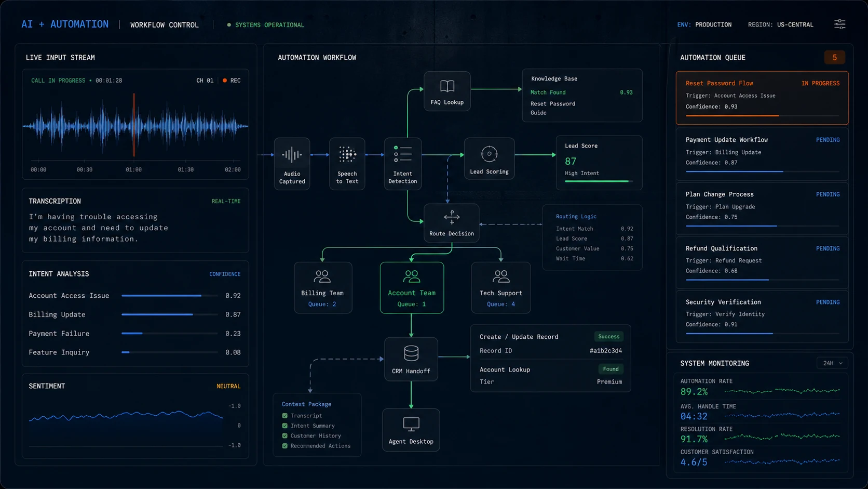Image resolution: width=868 pixels, height=489 pixels.
Task: Open the 24H time range dropdown
Action: [832, 363]
